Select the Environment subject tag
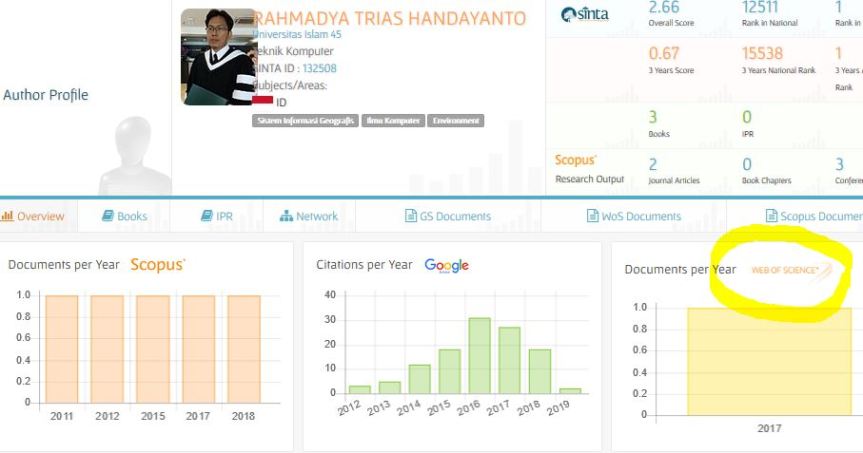 pyautogui.click(x=456, y=121)
